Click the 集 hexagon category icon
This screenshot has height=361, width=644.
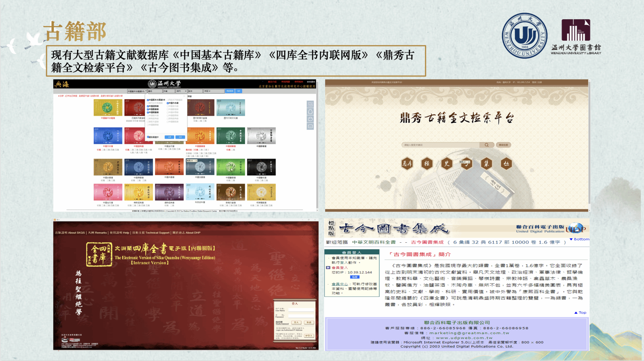(486, 163)
